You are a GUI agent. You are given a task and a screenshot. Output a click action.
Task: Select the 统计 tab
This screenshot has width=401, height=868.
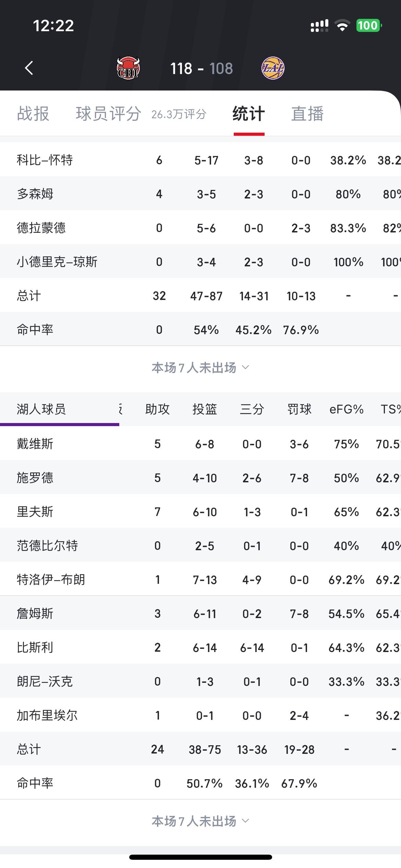[249, 113]
